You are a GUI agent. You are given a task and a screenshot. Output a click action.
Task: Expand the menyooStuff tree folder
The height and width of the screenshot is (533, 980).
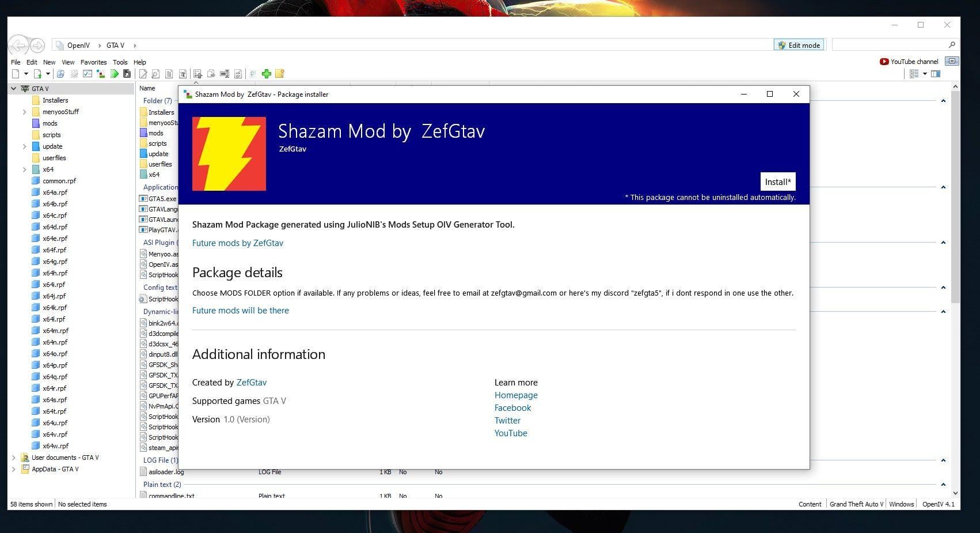pos(24,112)
